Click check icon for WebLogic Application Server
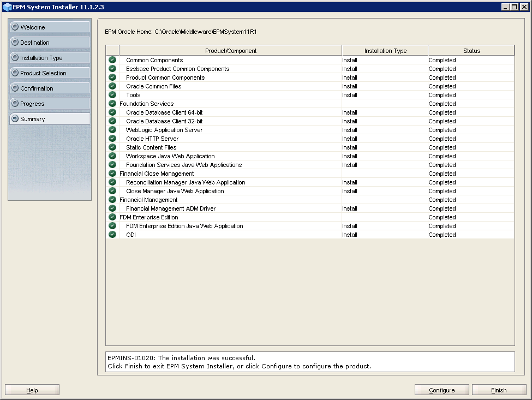 click(x=112, y=130)
